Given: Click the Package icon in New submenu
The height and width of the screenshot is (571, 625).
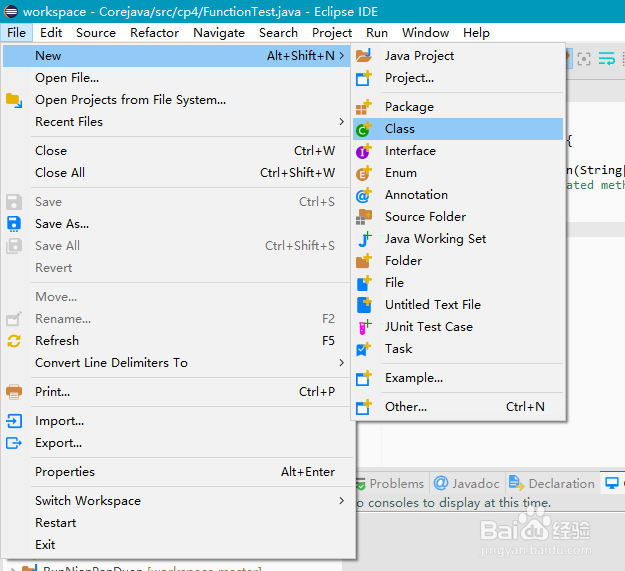Looking at the screenshot, I should point(364,107).
